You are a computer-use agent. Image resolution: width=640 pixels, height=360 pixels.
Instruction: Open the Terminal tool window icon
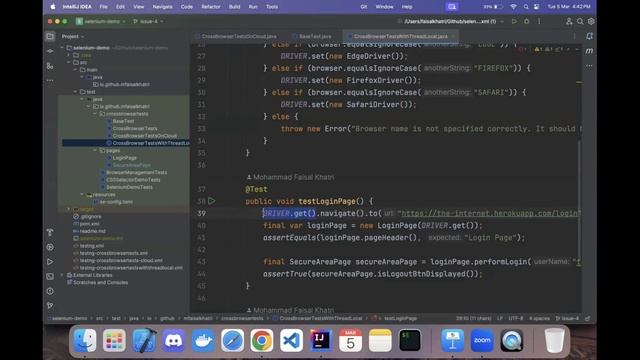pos(50,276)
